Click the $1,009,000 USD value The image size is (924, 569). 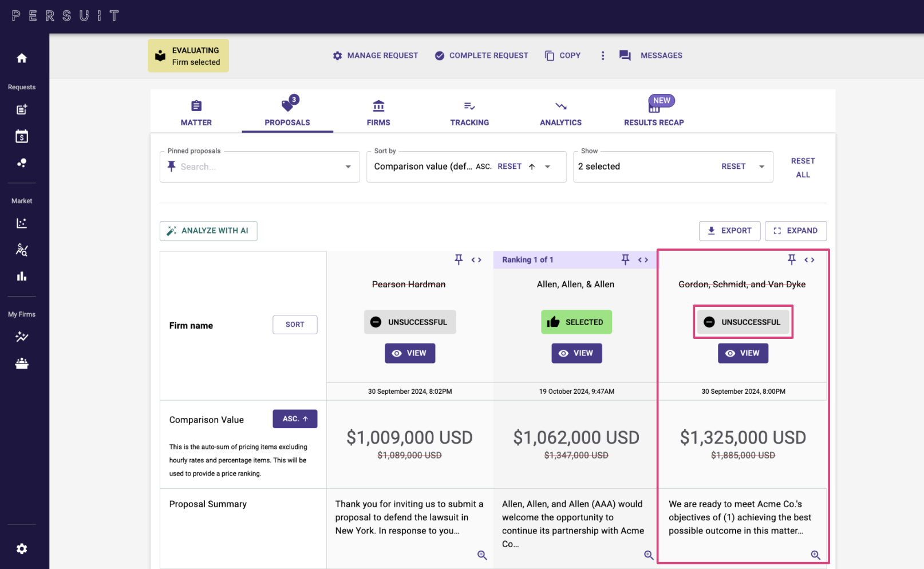point(409,437)
